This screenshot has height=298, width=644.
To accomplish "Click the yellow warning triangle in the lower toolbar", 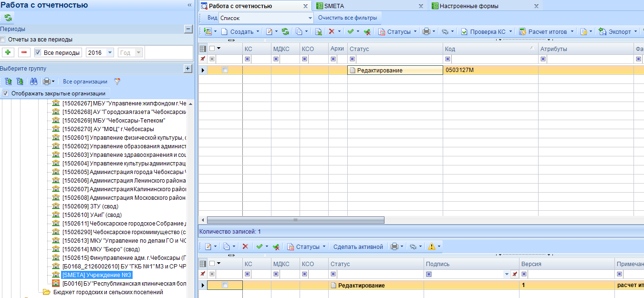I will 432,247.
